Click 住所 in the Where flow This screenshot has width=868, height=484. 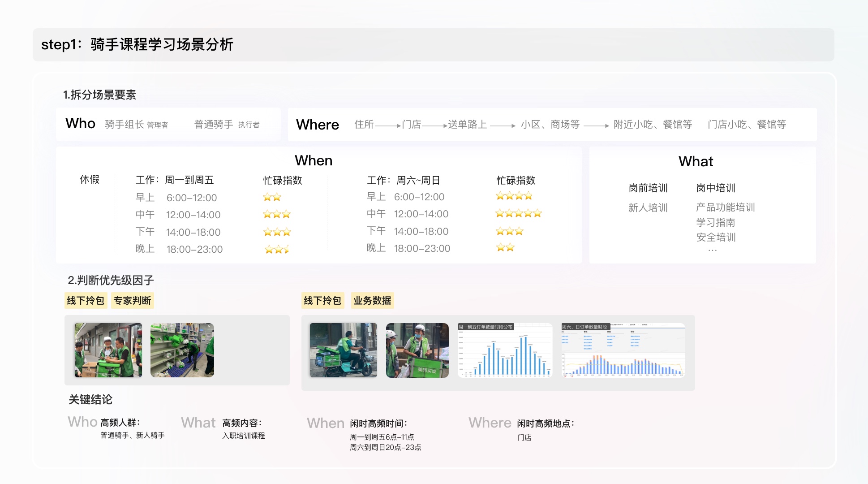[x=364, y=124]
